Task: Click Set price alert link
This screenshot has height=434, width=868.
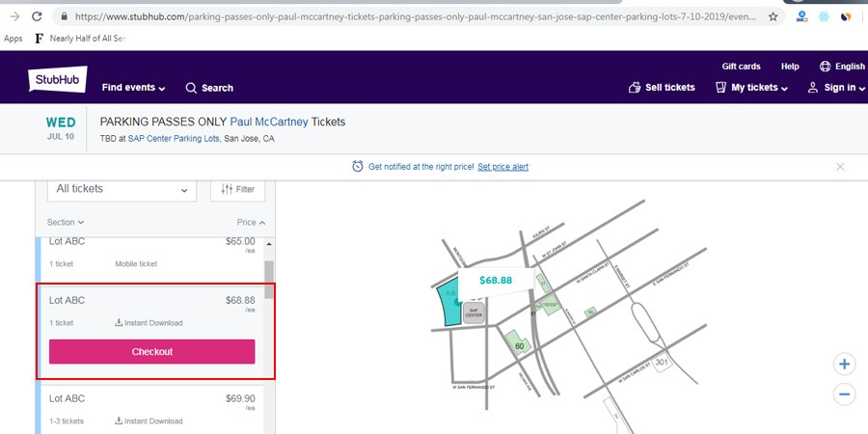Action: 502,167
